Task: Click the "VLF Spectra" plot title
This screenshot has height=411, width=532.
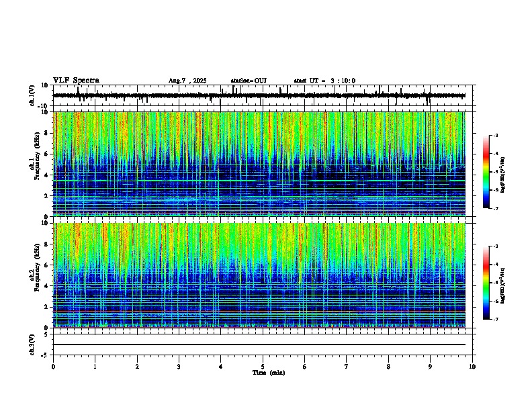Action: [76, 81]
